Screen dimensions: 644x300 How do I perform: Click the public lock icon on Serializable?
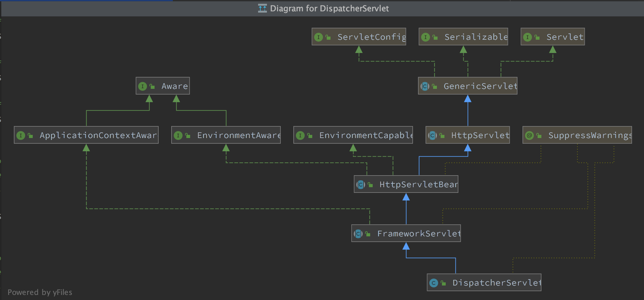pyautogui.click(x=435, y=37)
